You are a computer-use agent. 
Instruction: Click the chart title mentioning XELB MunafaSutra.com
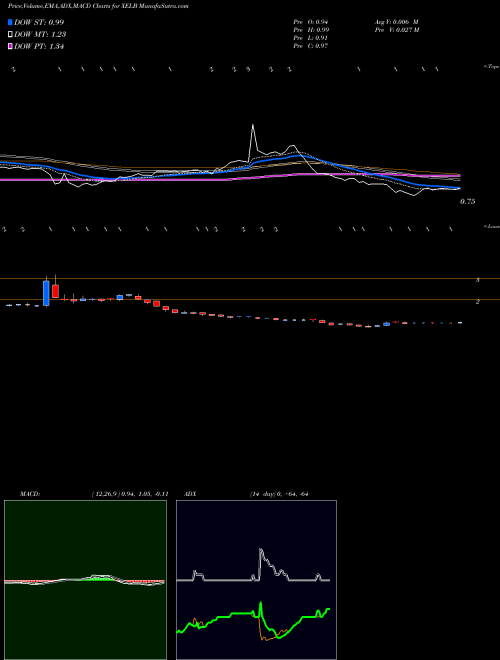pos(98,6)
